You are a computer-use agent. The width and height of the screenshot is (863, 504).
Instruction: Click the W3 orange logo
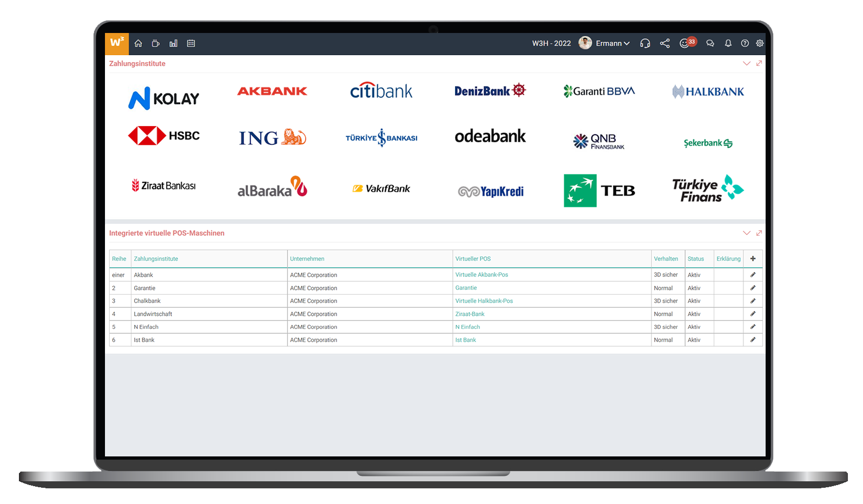117,43
